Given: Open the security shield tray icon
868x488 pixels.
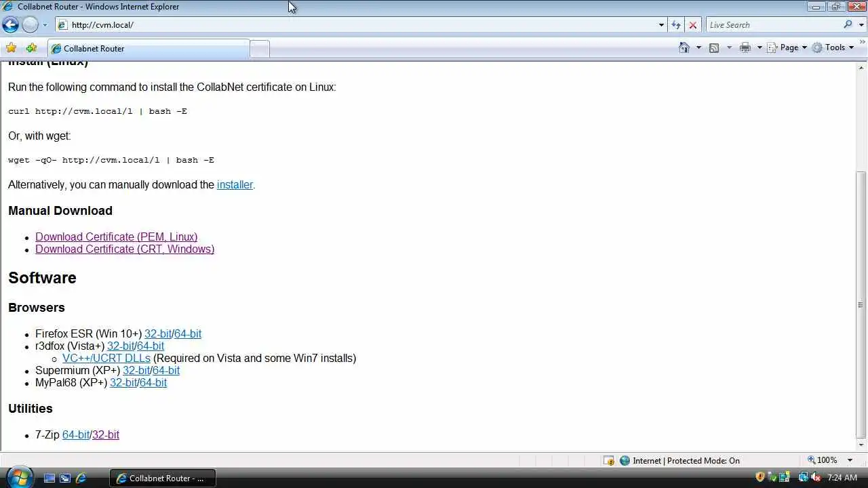Looking at the screenshot, I should click(x=760, y=477).
